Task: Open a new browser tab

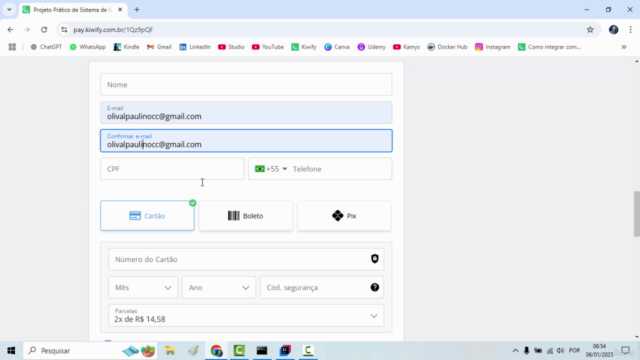Action: [137, 9]
